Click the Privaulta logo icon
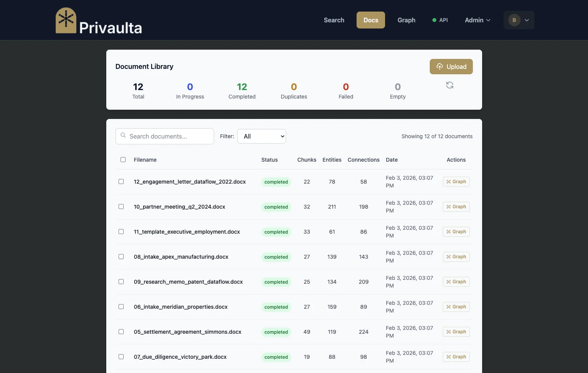Viewport: 588px width, 373px height. pos(66,20)
